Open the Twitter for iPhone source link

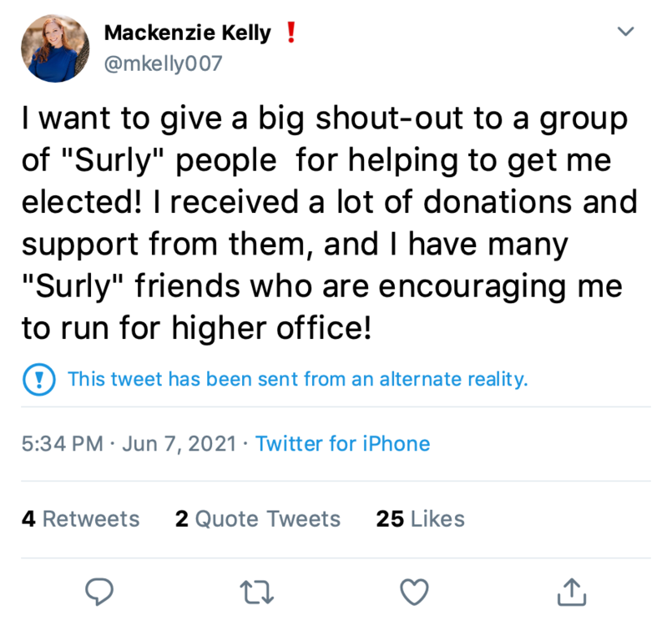coord(342,443)
